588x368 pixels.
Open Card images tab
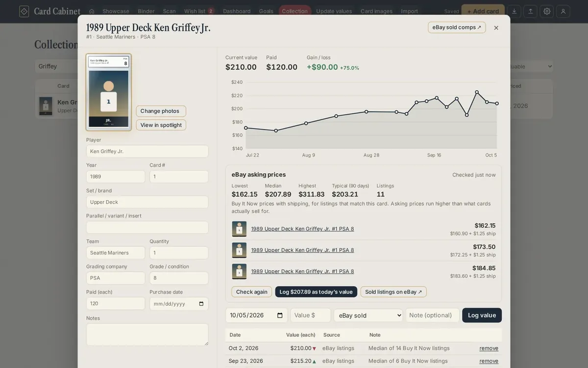click(376, 11)
